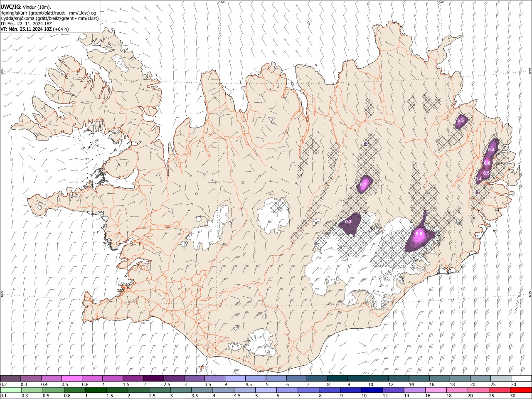Image resolution: width=532 pixels, height=399 pixels.
Task: Click the light grey 25 swatch in the upper legend row
Action: click(501, 379)
